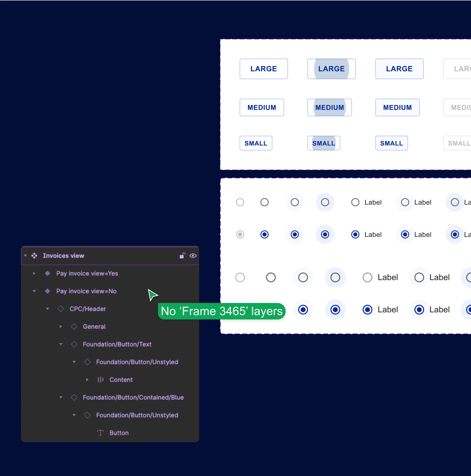Click the default outlined SMALL button
The width and height of the screenshot is (471, 476).
(x=256, y=143)
